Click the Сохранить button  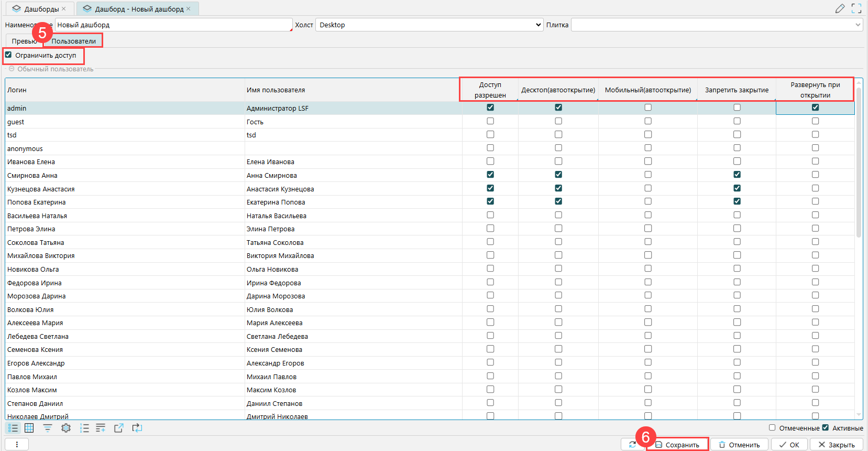[677, 444]
